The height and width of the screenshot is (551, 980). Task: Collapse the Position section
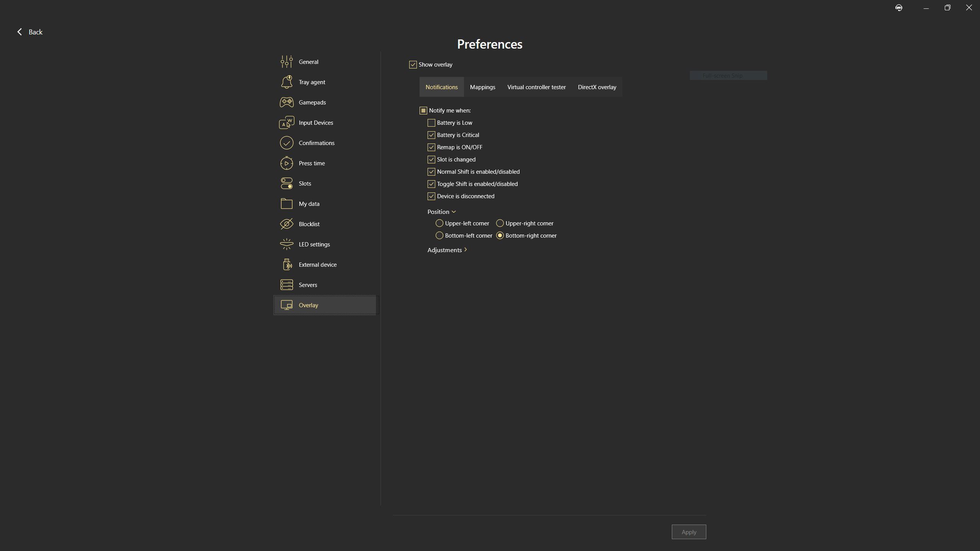pos(441,212)
